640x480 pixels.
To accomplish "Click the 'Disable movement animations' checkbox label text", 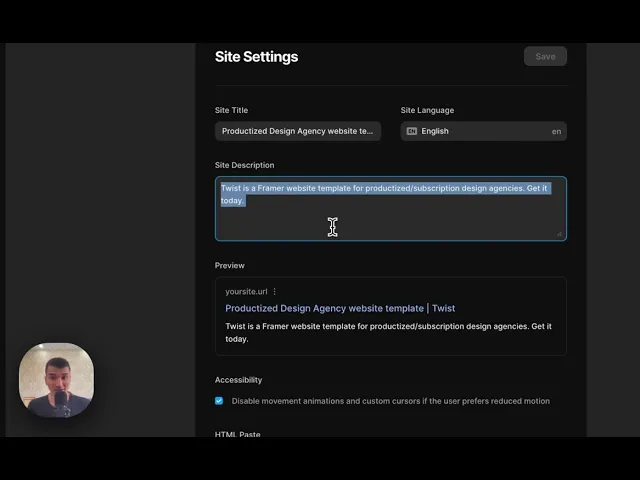I will [391, 401].
